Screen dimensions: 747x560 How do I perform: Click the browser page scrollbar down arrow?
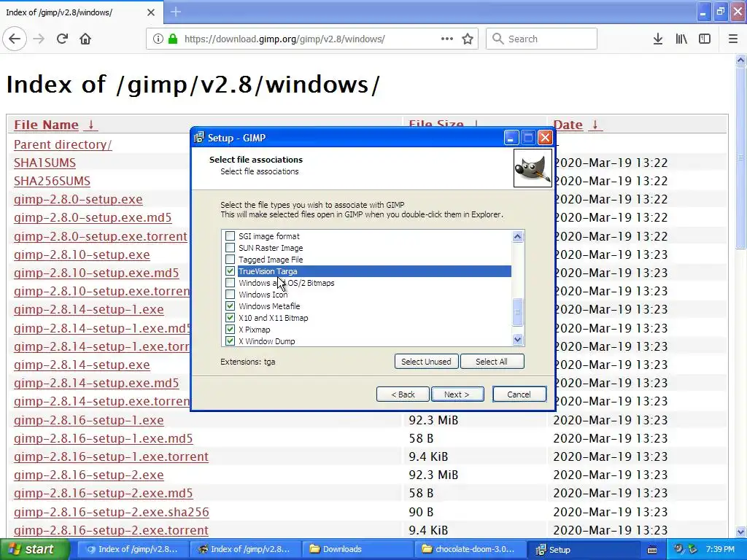coord(741,532)
